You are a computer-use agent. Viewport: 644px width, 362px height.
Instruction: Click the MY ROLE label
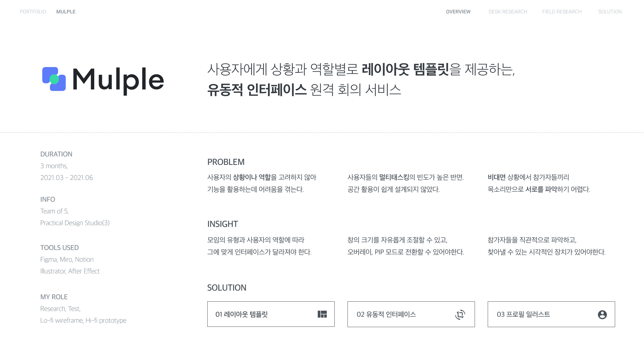pyautogui.click(x=54, y=297)
